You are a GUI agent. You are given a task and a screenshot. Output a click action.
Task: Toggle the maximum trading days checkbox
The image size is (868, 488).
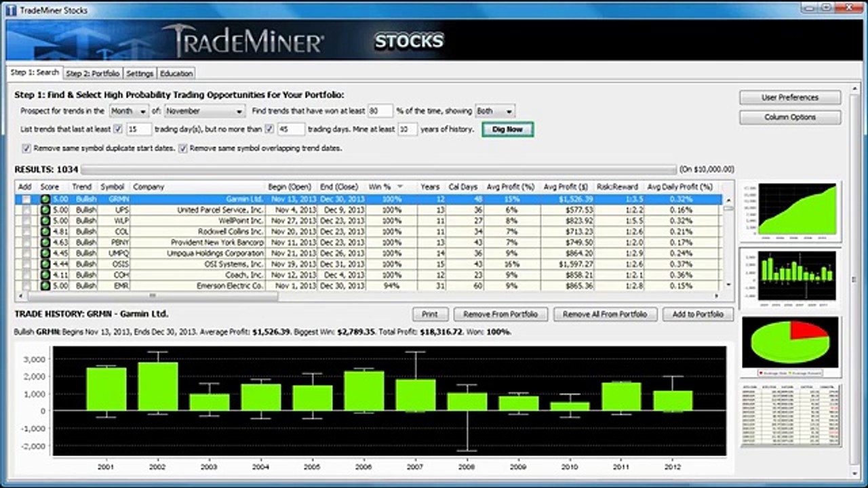[269, 129]
